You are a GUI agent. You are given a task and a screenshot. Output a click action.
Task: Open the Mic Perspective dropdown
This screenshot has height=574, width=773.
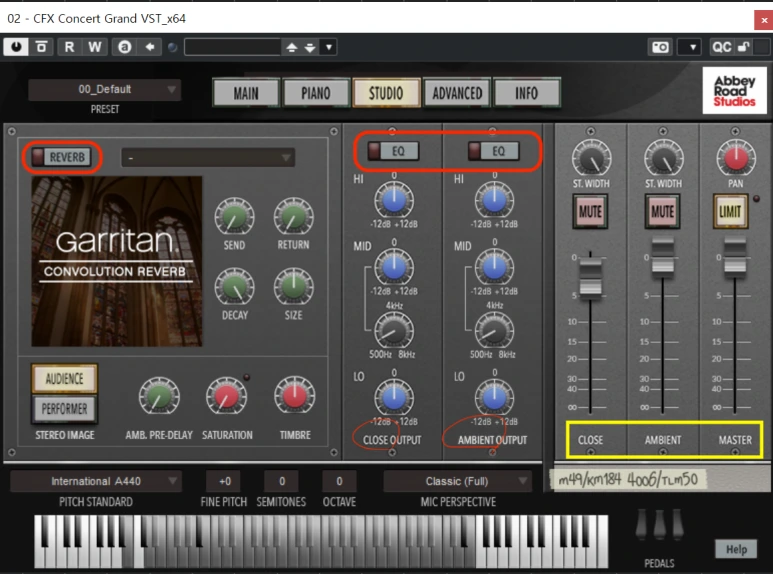pos(457,481)
